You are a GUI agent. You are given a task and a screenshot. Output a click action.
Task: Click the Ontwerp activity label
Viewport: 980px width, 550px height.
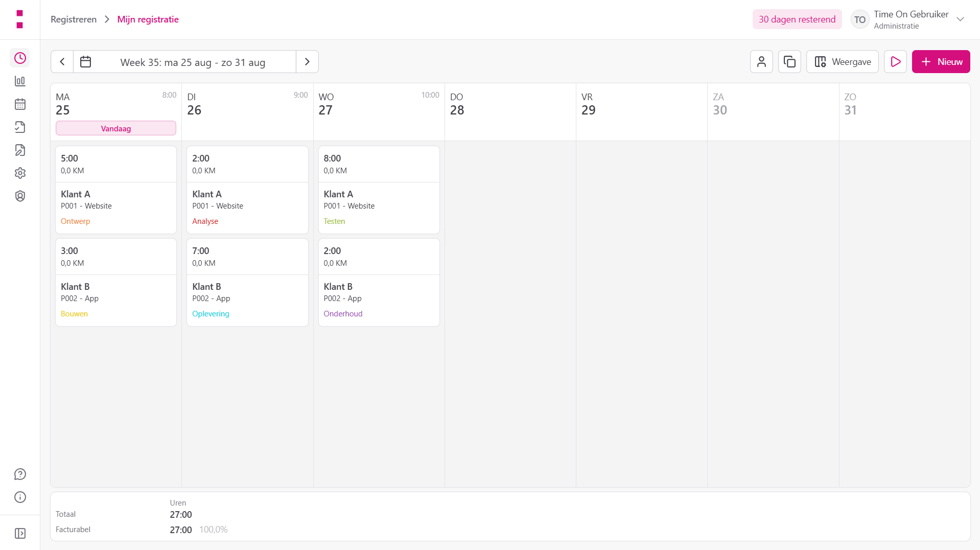[x=76, y=221]
